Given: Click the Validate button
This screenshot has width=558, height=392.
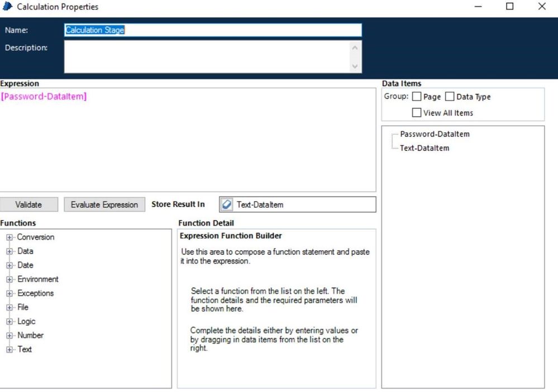Looking at the screenshot, I should (28, 204).
